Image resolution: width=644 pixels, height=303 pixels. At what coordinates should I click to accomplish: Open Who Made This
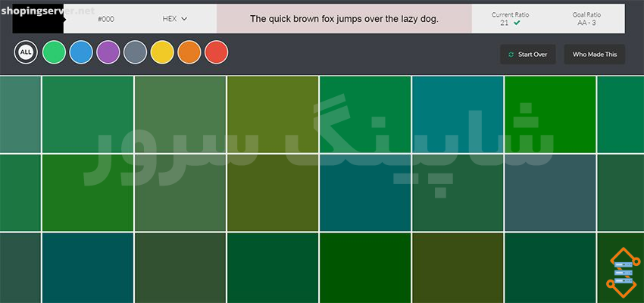595,55
